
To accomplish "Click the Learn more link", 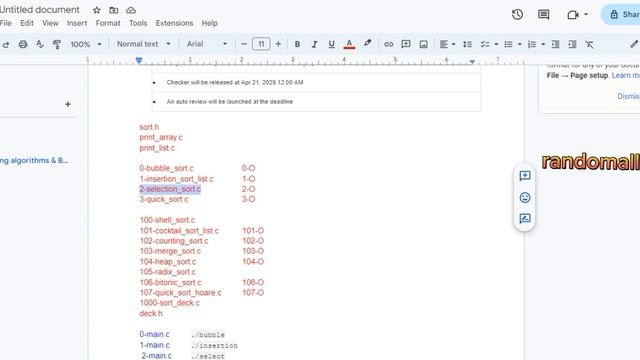I will [625, 76].
